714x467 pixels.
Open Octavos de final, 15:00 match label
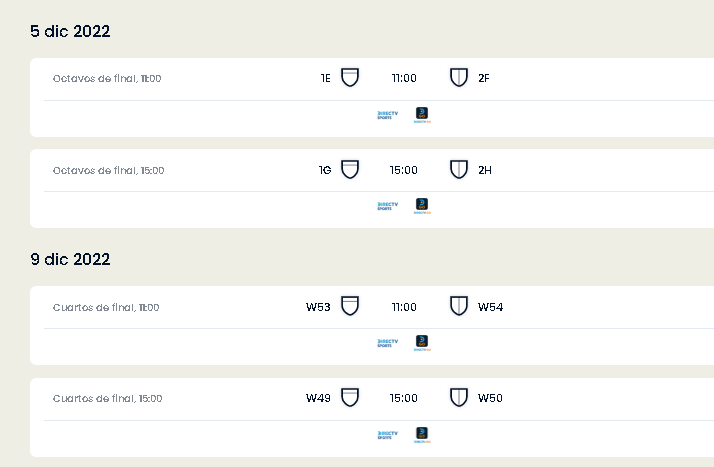click(108, 170)
